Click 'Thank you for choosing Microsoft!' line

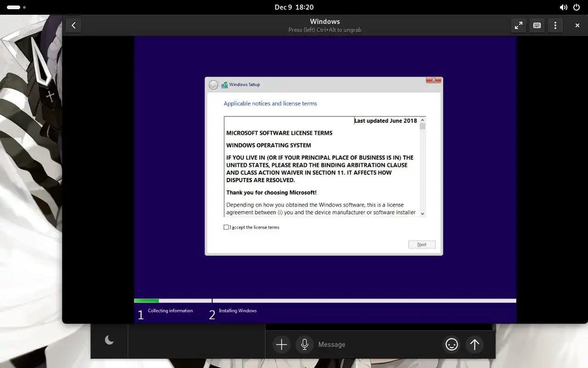pyautogui.click(x=271, y=193)
